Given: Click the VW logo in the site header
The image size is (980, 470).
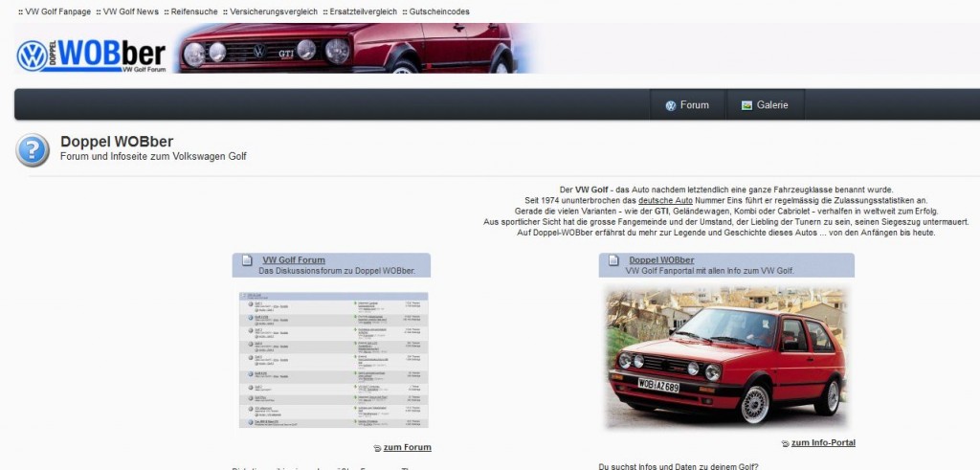Looking at the screenshot, I should (x=33, y=56).
